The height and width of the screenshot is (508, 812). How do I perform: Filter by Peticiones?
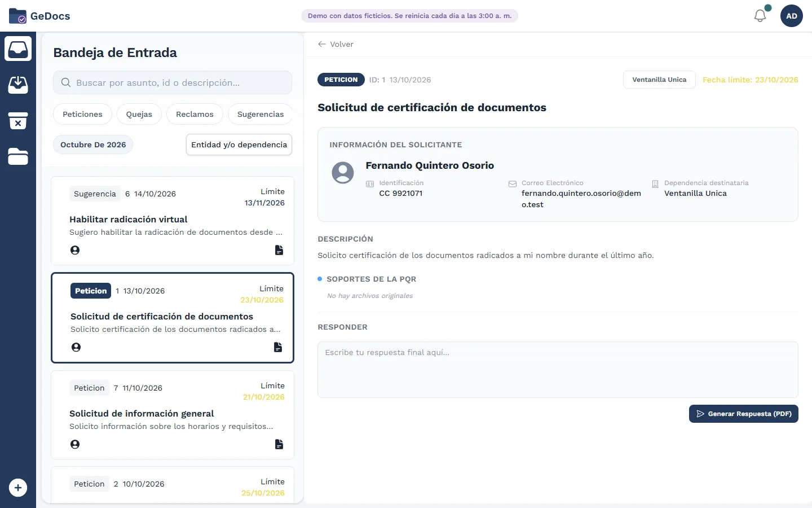(x=82, y=114)
